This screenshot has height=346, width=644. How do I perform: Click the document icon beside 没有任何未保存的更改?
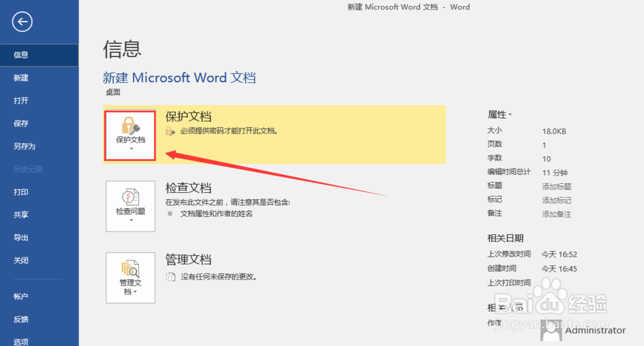pyautogui.click(x=171, y=277)
